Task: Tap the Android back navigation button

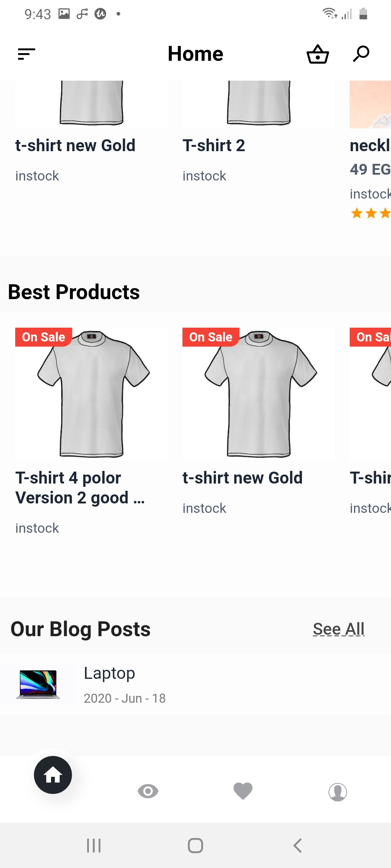Action: coord(298,846)
